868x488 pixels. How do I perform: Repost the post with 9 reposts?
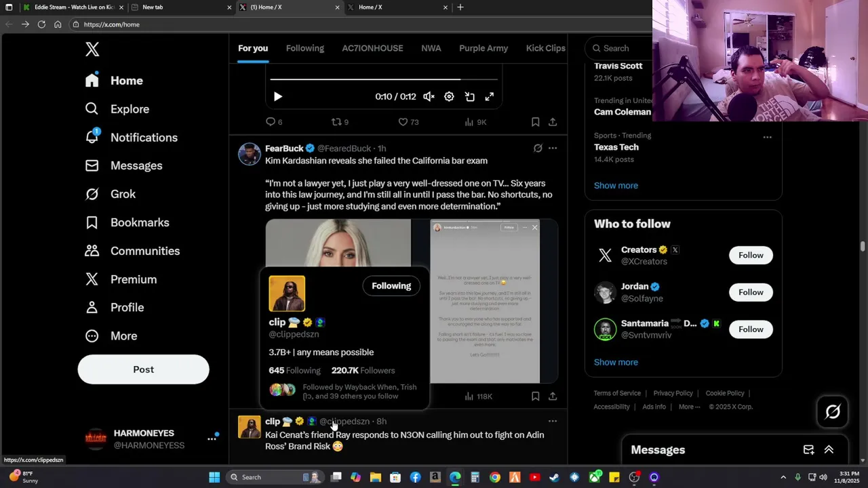tap(339, 122)
